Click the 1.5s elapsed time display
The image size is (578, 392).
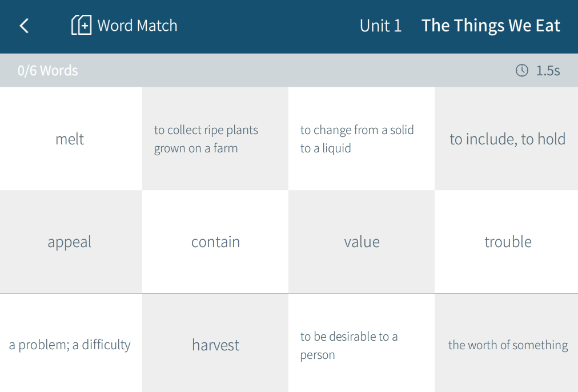coord(548,71)
